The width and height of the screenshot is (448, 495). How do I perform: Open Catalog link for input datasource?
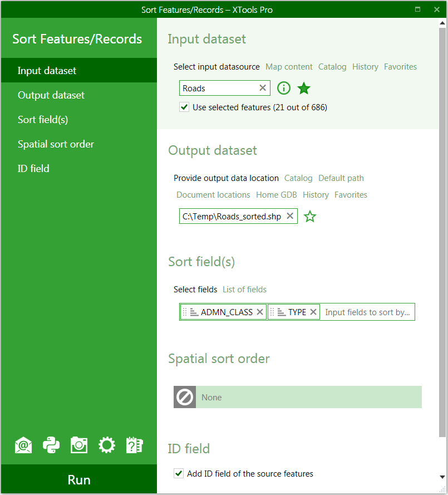332,67
